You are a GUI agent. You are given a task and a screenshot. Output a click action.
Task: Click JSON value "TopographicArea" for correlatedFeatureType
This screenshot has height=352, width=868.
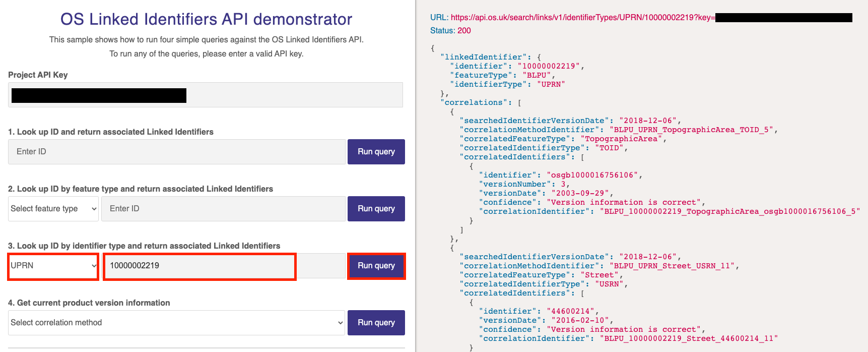click(621, 139)
